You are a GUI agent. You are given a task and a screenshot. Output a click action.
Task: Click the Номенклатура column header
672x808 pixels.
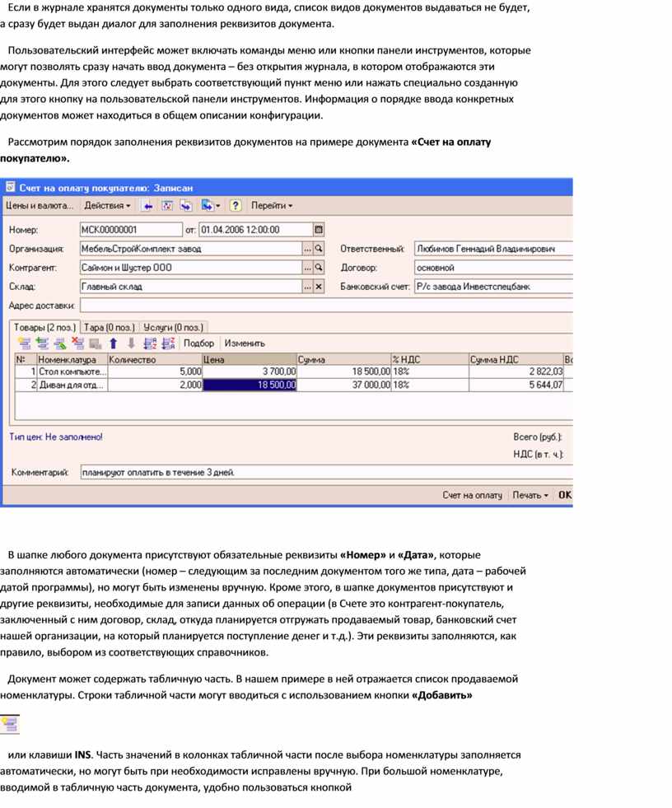72,360
